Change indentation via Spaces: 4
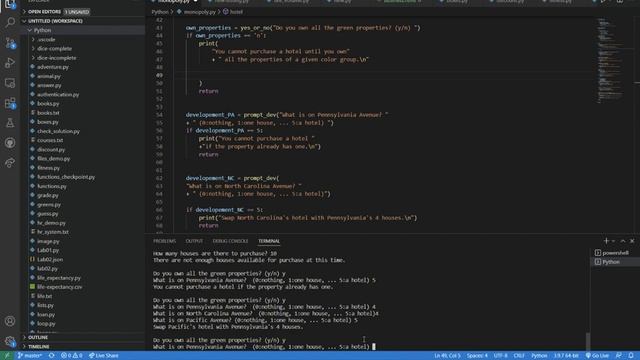 click(477, 356)
